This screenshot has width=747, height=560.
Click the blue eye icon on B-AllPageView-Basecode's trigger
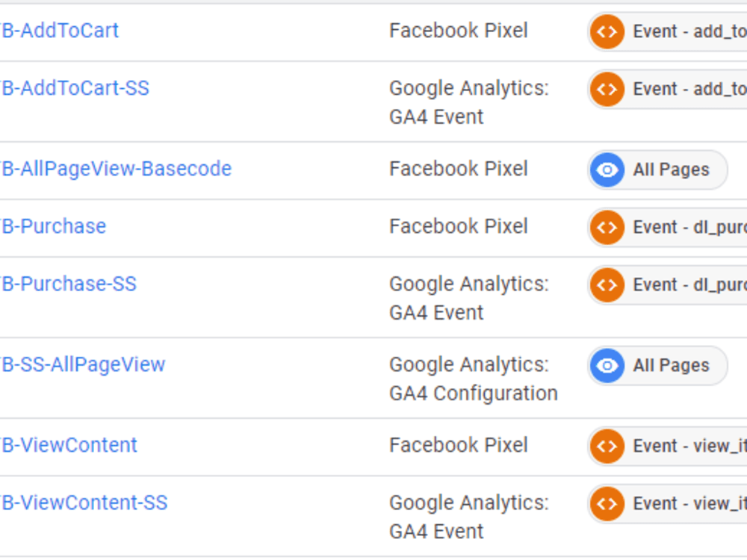(x=607, y=169)
